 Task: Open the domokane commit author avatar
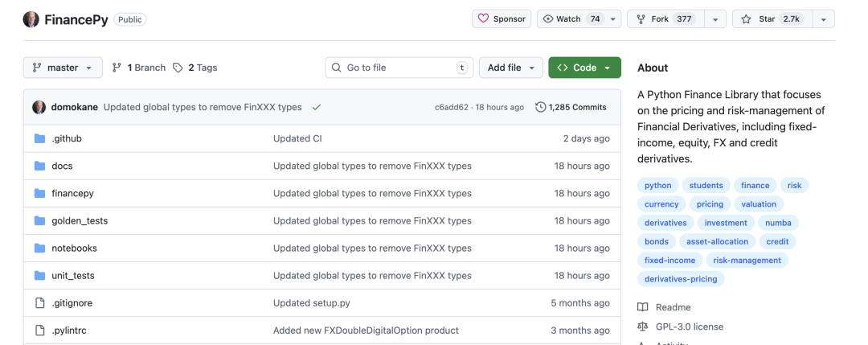[39, 107]
